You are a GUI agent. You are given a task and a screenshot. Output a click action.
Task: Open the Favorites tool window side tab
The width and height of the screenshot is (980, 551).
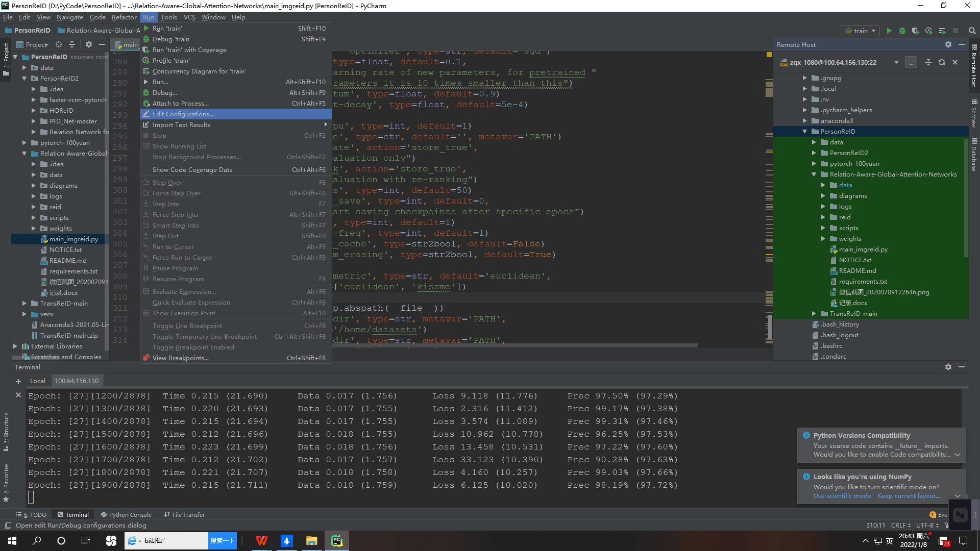click(6, 483)
